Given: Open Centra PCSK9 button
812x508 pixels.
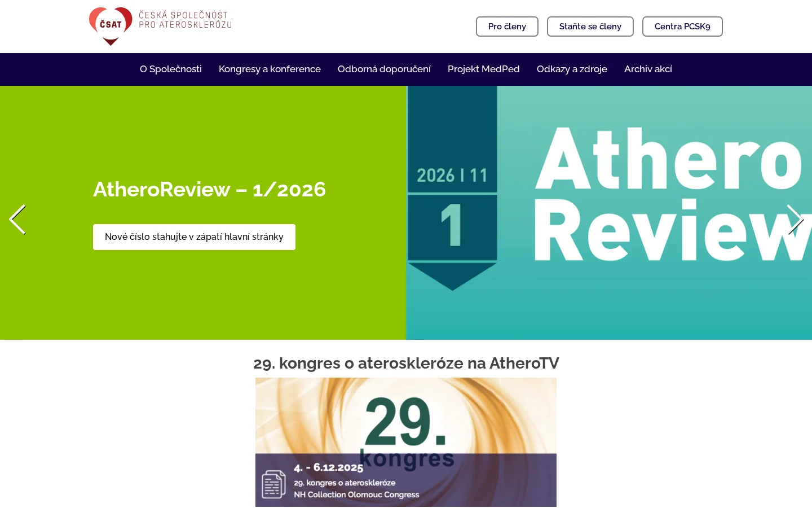Looking at the screenshot, I should coord(682,27).
